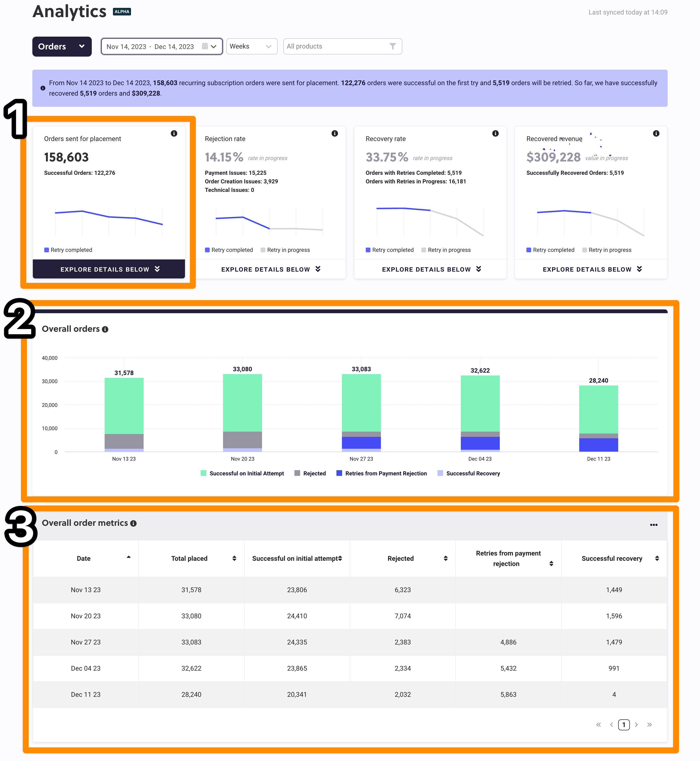Expand the date range selector chevron
The image size is (700, 761).
[x=214, y=46]
